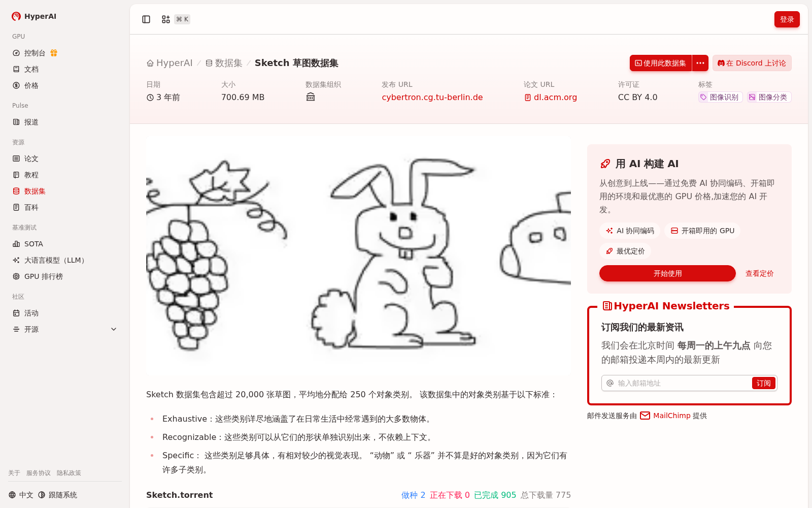Click the 开箱即用的 GPU chip
812x508 pixels.
702,231
